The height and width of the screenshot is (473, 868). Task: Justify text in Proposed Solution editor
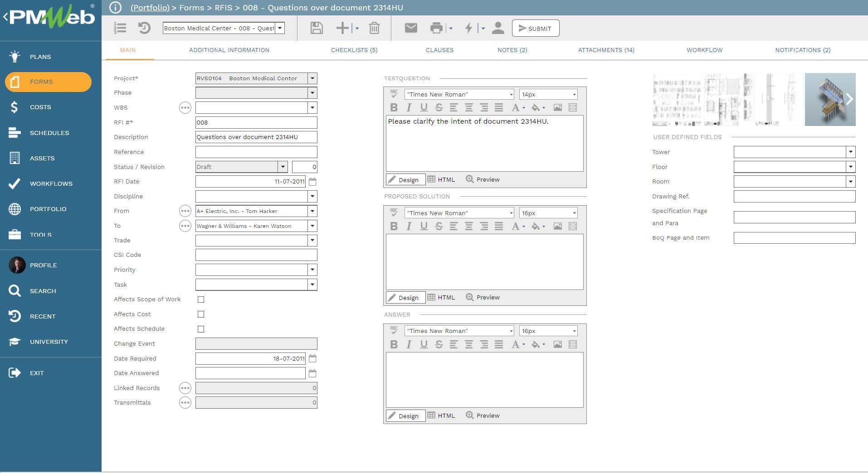499,226
